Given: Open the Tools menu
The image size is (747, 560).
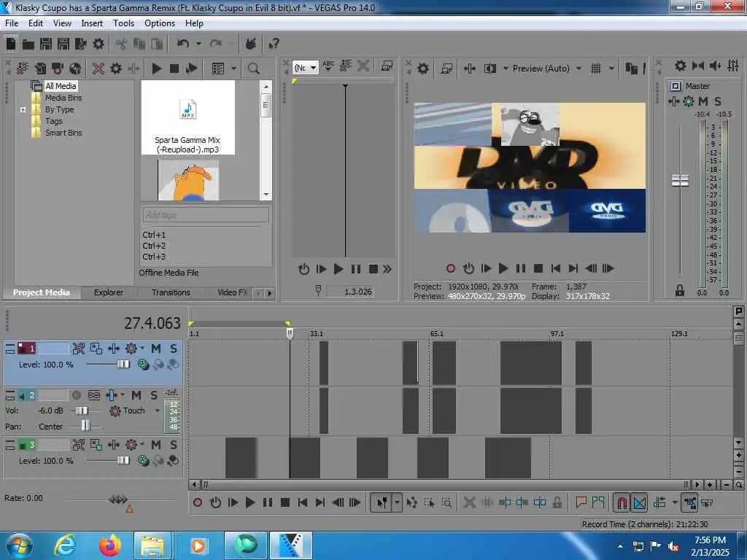Looking at the screenshot, I should (x=123, y=23).
